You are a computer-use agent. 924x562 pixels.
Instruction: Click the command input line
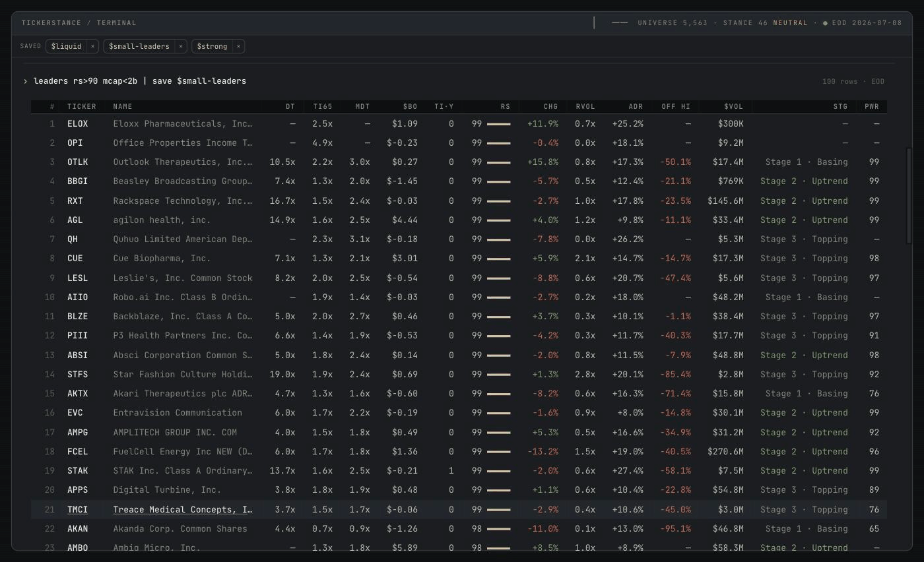point(140,81)
